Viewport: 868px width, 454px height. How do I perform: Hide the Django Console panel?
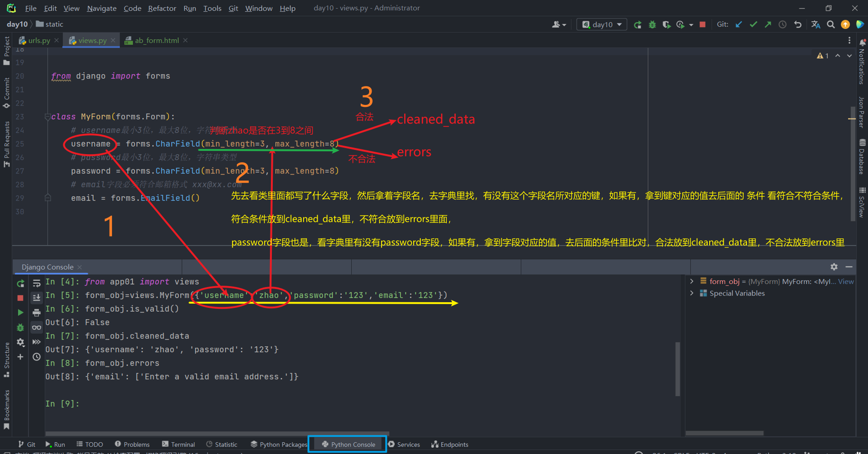[x=849, y=267]
